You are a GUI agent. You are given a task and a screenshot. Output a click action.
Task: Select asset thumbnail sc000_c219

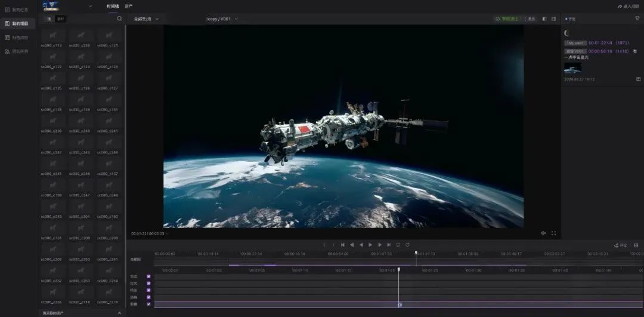pyautogui.click(x=108, y=292)
